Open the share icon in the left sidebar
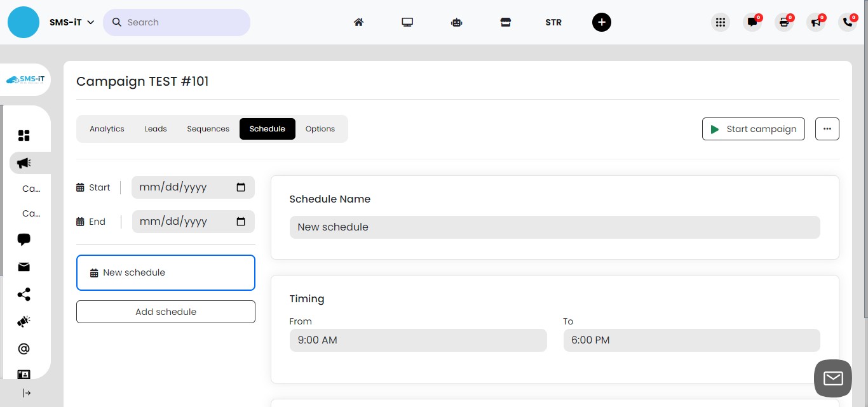This screenshot has height=407, width=868. (x=24, y=294)
